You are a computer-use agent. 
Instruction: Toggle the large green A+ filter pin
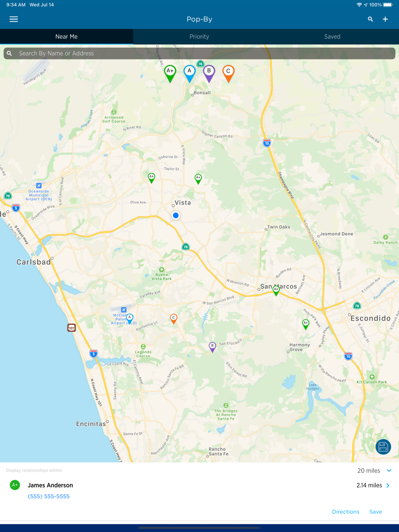click(x=170, y=73)
